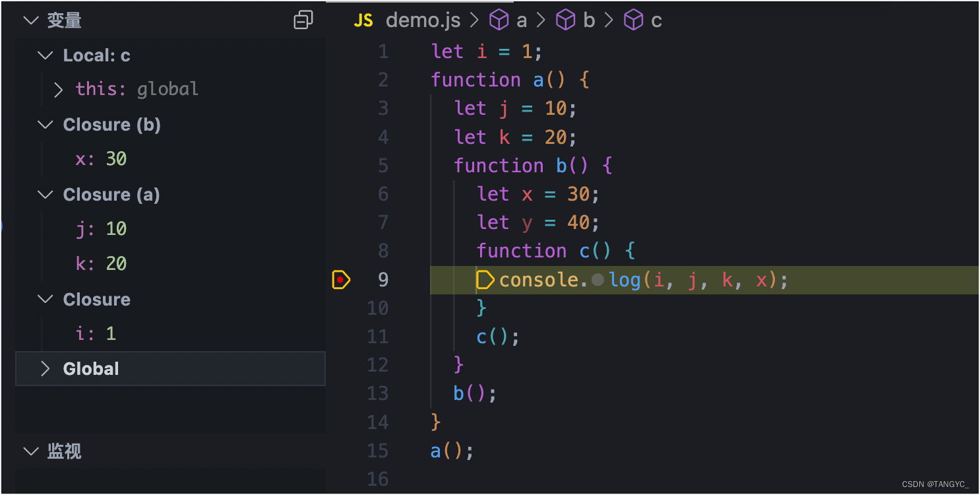Collapse the Closure (a) scope

tap(46, 195)
